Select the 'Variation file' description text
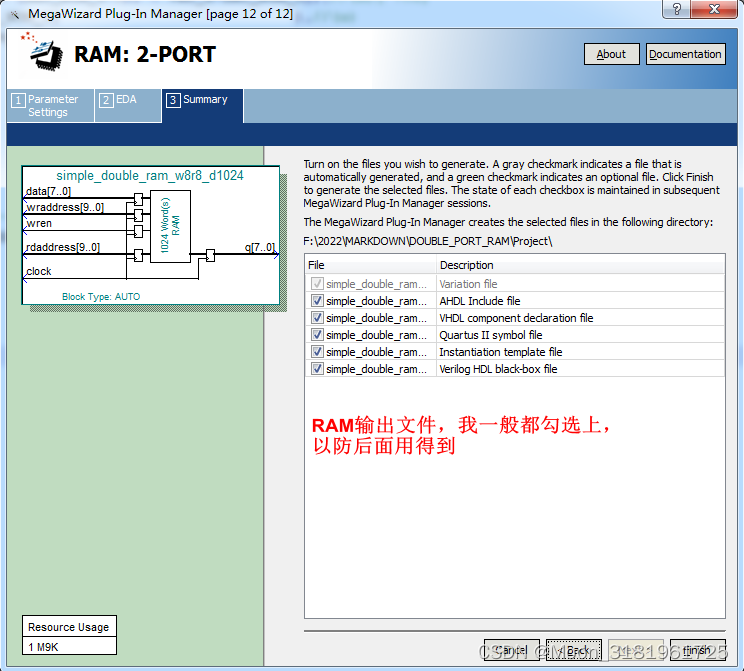 (x=468, y=284)
